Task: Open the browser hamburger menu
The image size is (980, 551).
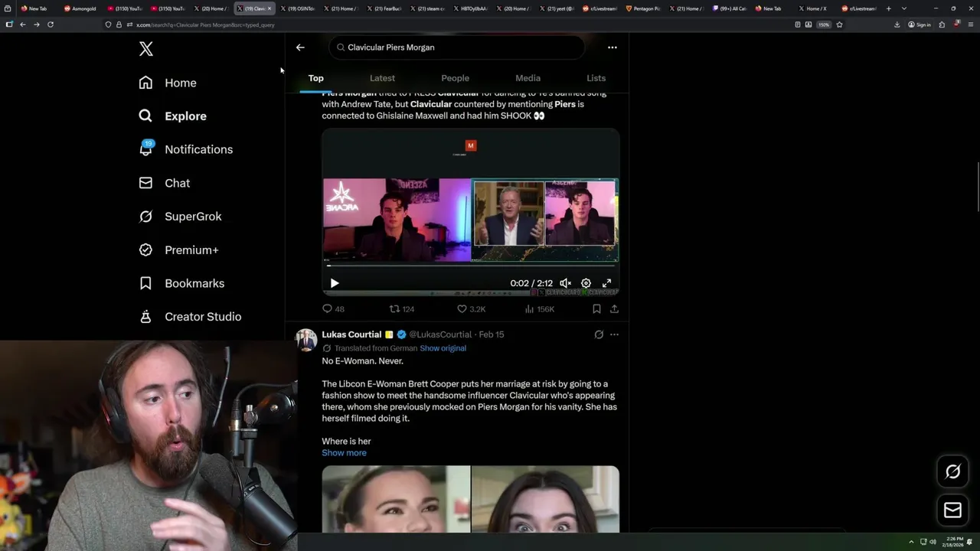Action: (x=970, y=24)
